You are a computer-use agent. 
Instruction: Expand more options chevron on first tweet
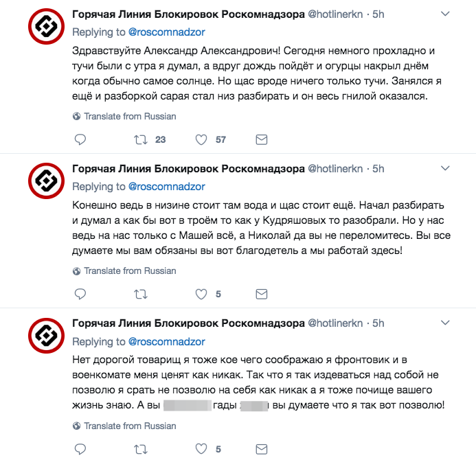point(445,14)
